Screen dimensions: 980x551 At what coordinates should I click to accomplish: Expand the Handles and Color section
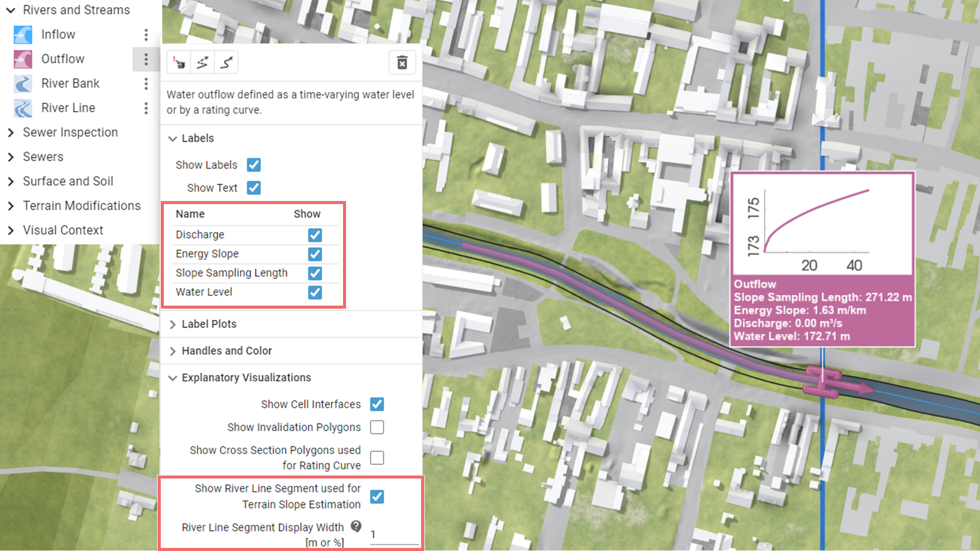click(x=226, y=351)
